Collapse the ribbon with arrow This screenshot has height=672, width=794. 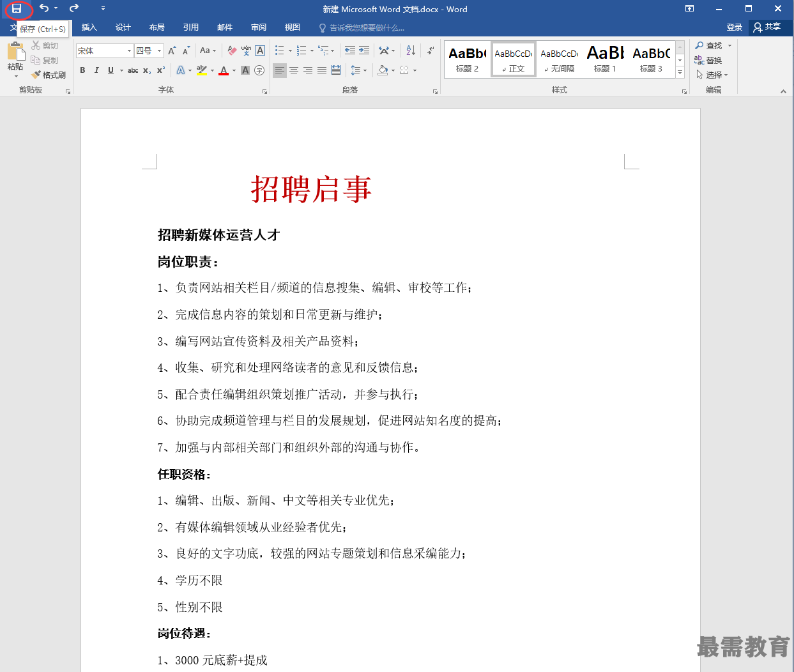[x=783, y=91]
